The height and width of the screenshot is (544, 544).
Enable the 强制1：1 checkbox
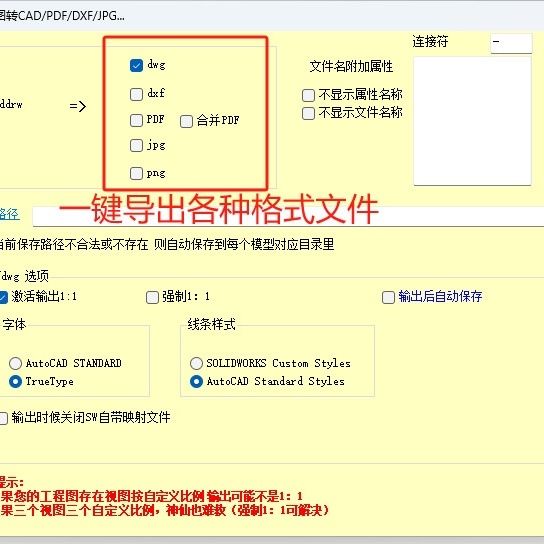point(152,297)
